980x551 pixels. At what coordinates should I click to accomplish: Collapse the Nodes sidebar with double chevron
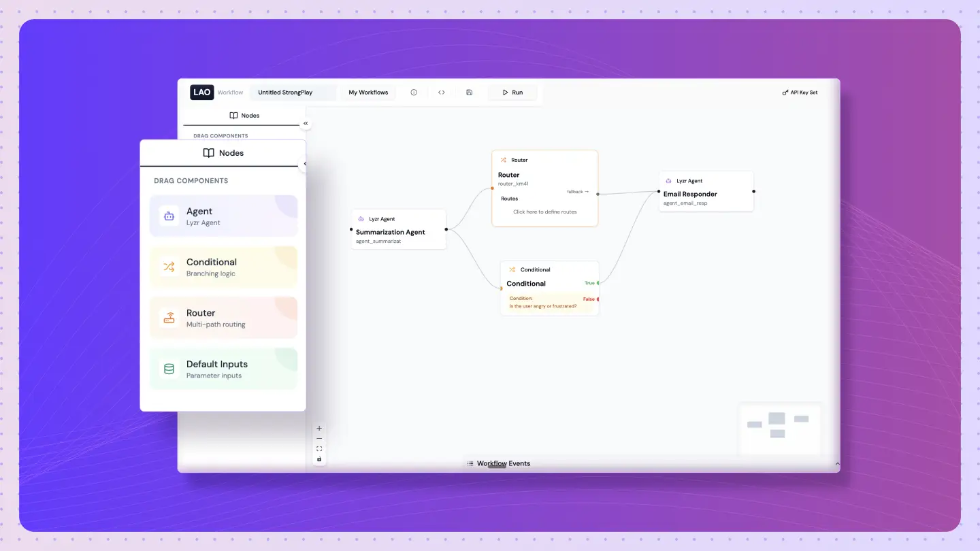tap(306, 124)
